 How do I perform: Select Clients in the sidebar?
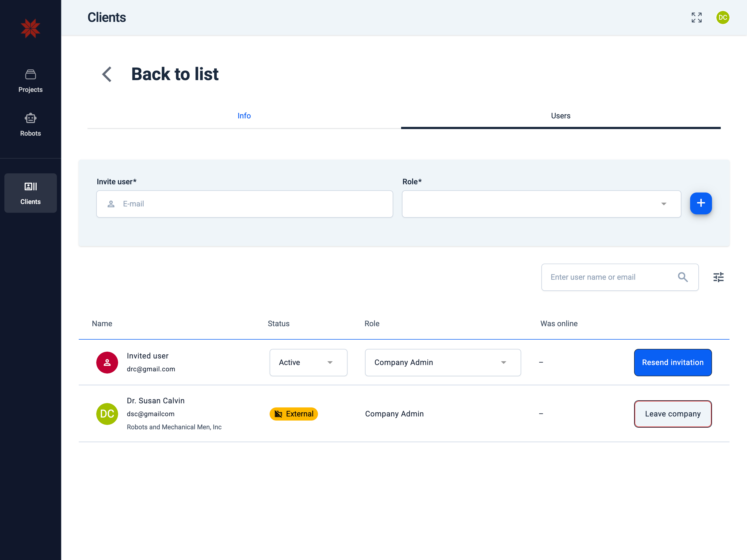(x=30, y=193)
